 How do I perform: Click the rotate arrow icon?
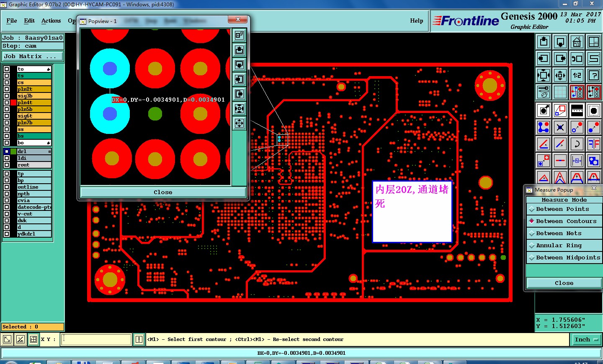point(577,144)
